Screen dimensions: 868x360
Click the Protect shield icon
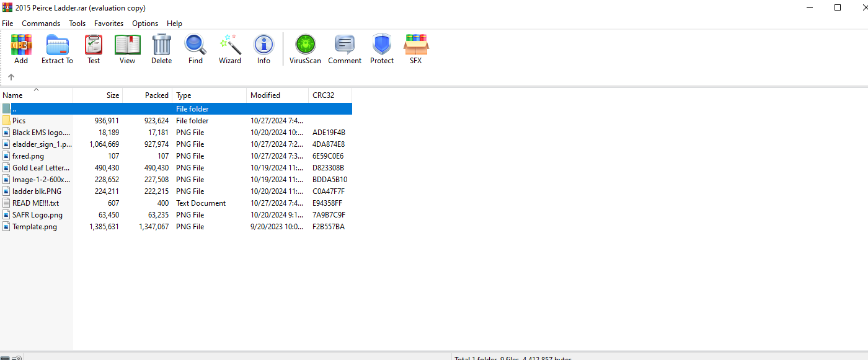click(382, 49)
